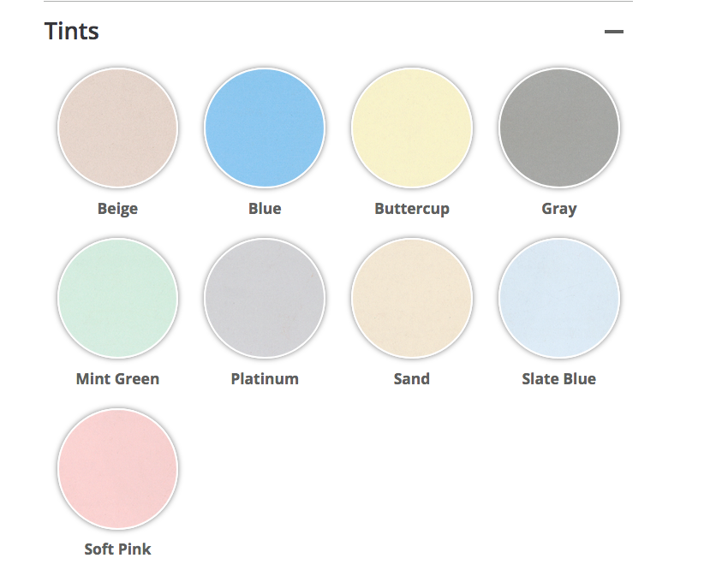Select the Beige tint swatch
The image size is (728, 576).
click(117, 128)
